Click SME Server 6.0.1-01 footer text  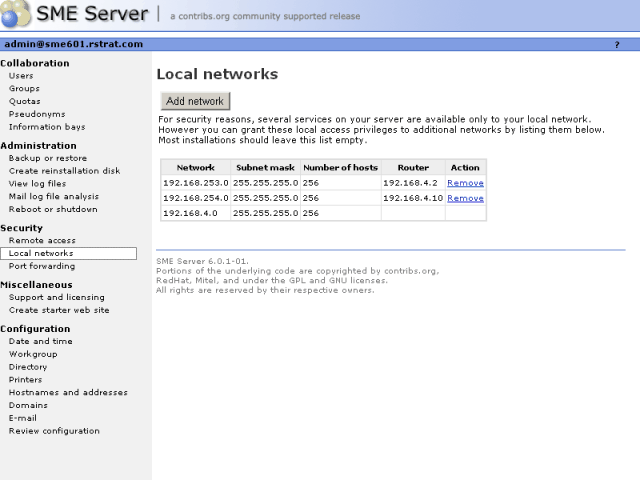click(202, 261)
